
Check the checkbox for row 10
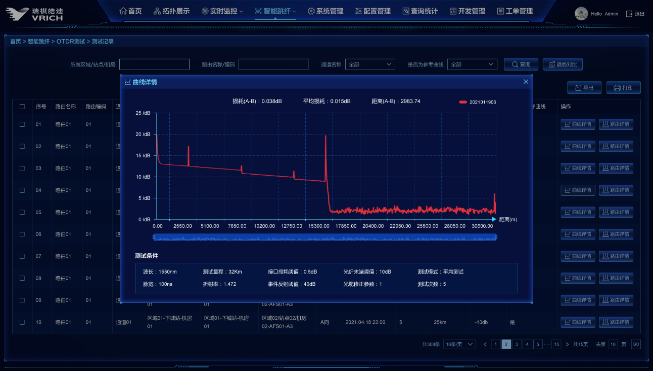click(22, 322)
